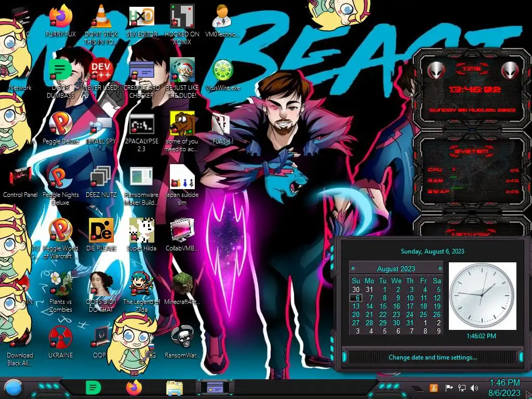This screenshot has width=532, height=399.
Task: Open some of you need to ac... icon
Action: point(182,124)
